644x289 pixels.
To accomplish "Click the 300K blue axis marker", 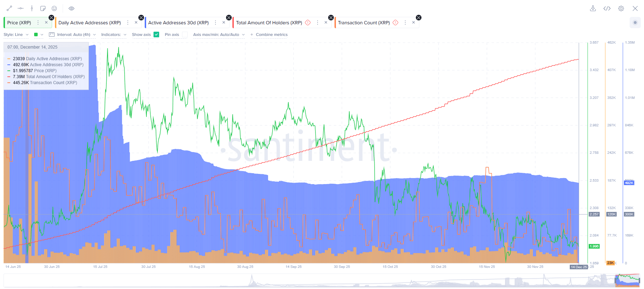I will coord(629,214).
